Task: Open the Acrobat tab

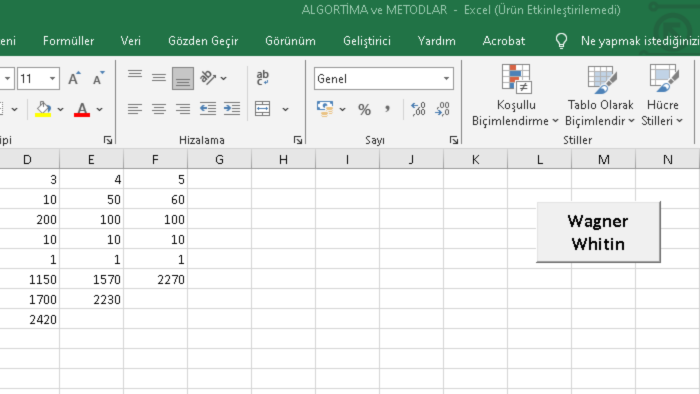Action: (x=504, y=41)
